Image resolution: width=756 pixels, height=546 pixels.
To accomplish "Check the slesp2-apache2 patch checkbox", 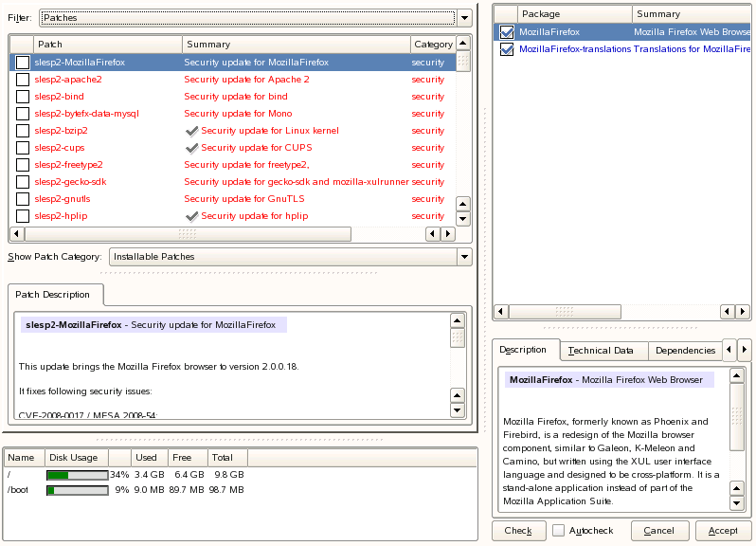I will coord(23,80).
